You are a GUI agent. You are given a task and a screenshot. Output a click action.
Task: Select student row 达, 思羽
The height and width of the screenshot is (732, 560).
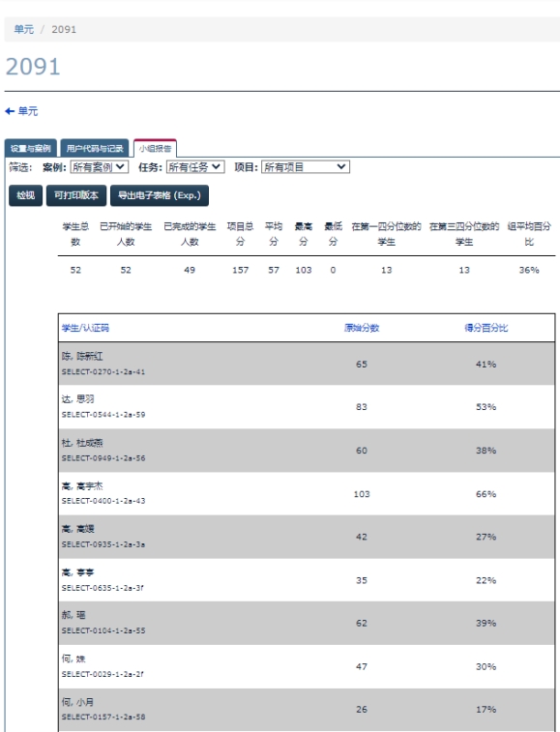click(x=307, y=407)
